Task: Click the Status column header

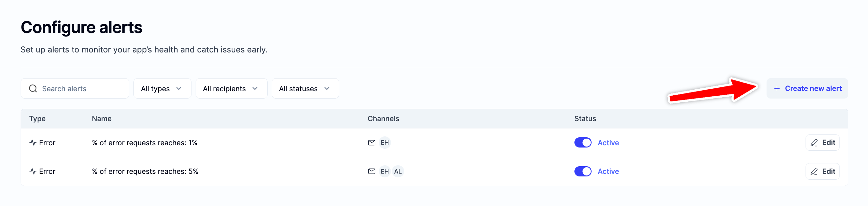Action: pyautogui.click(x=585, y=119)
